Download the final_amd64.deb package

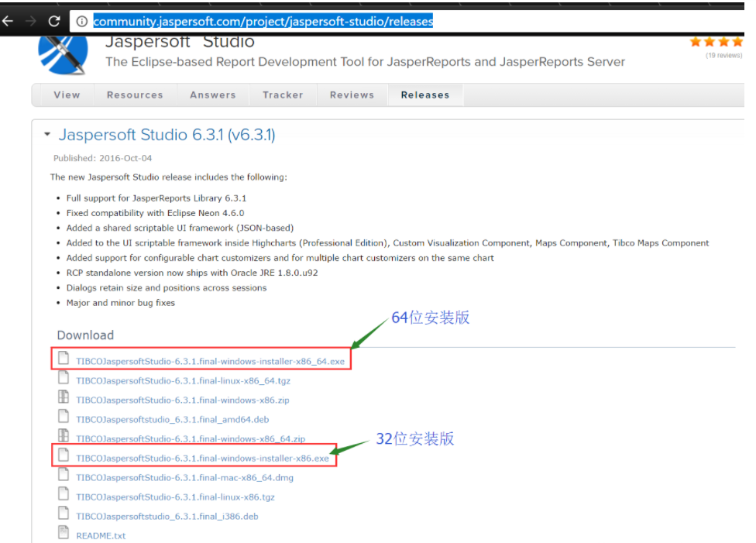click(x=173, y=420)
